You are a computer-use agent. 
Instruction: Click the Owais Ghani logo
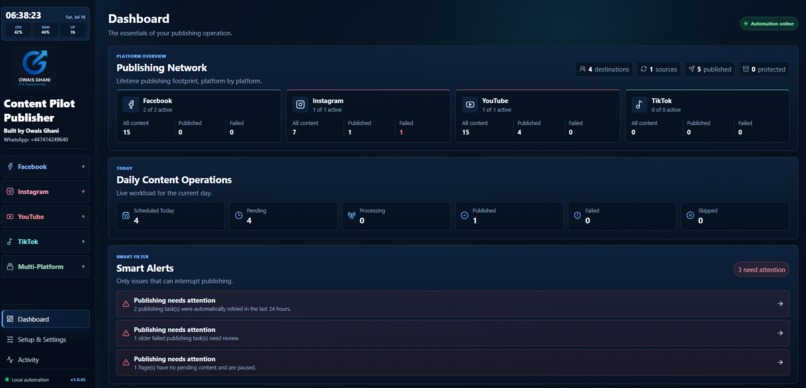(x=35, y=67)
